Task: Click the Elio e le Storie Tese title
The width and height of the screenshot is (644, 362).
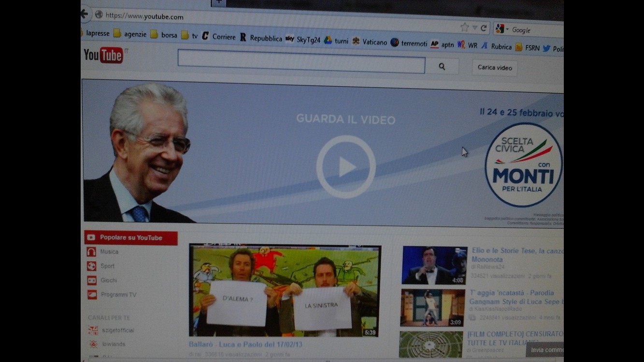Action: pyautogui.click(x=517, y=255)
